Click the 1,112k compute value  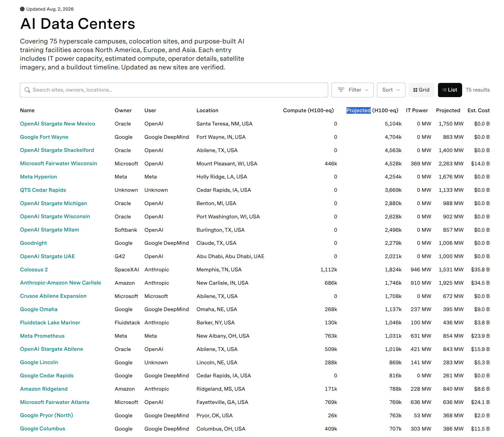(329, 270)
